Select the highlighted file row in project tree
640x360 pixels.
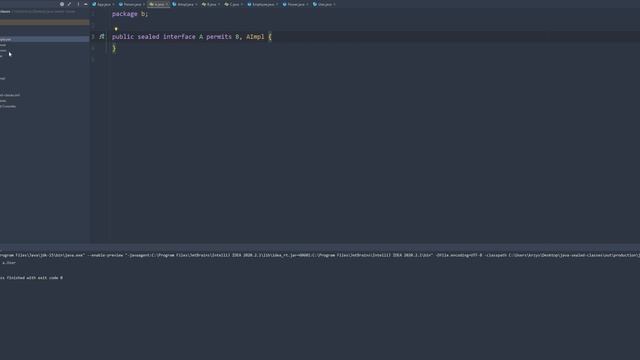pos(44,39)
